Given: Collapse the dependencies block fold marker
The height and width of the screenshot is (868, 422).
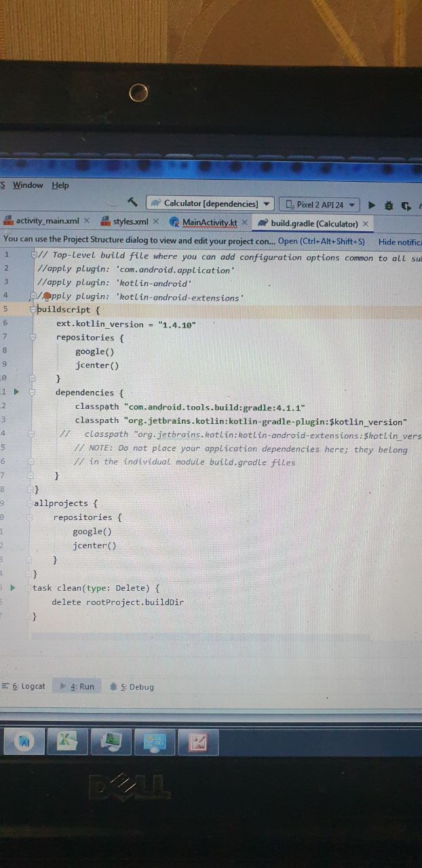Looking at the screenshot, I should pyautogui.click(x=32, y=392).
